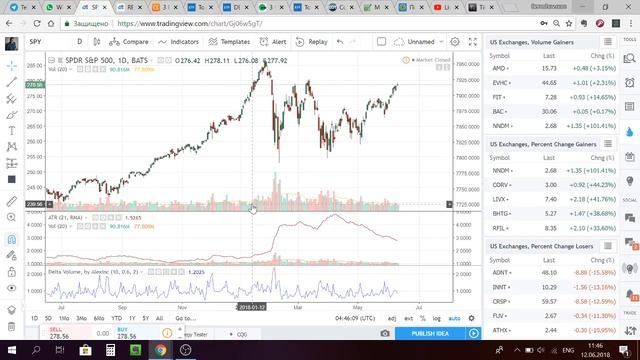
Task: Click the Go to... button
Action: click(185, 318)
